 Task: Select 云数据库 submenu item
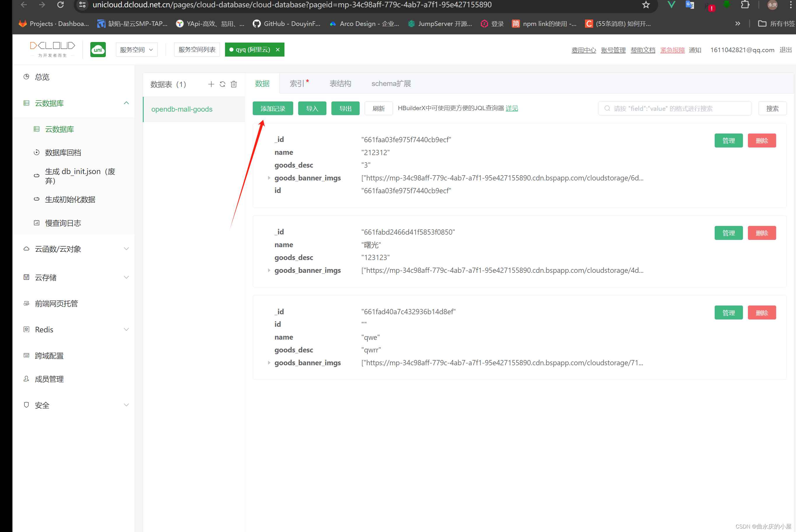tap(74, 129)
